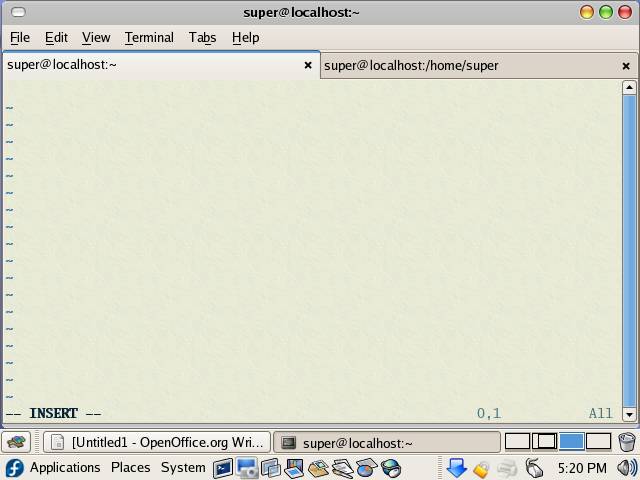Switch to the first workspace in pager

tap(517, 442)
